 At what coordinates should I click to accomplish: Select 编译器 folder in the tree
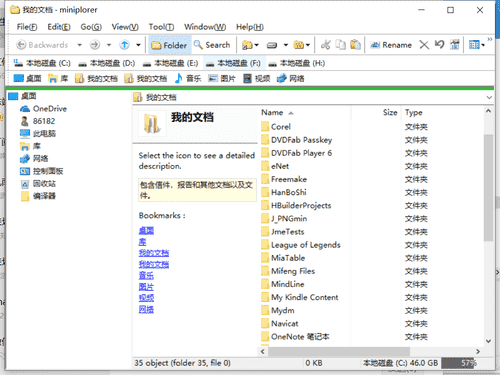[x=38, y=196]
